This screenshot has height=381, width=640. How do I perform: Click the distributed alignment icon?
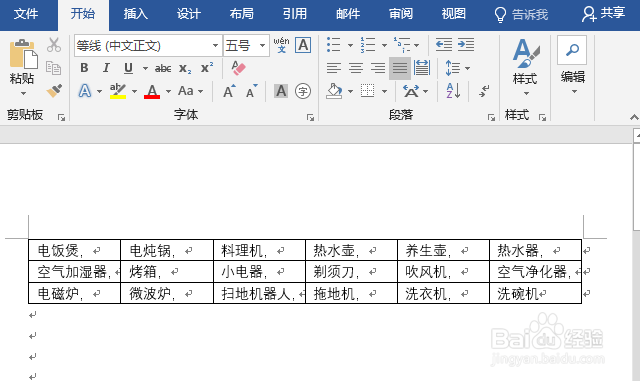click(x=422, y=68)
